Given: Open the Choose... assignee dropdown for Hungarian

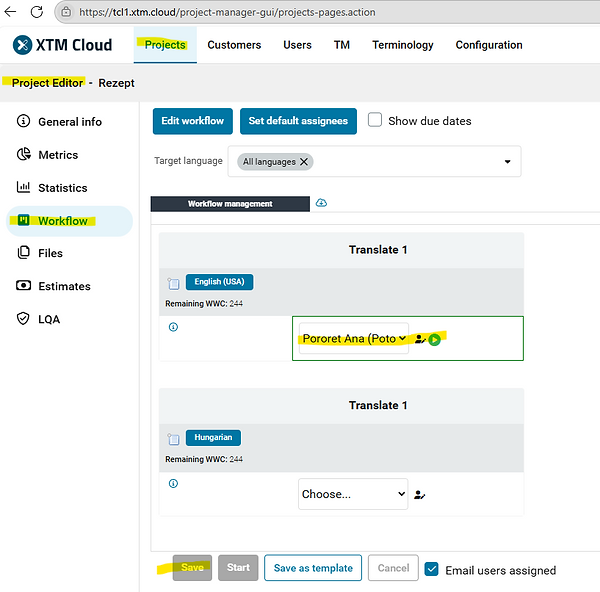Looking at the screenshot, I should click(353, 494).
